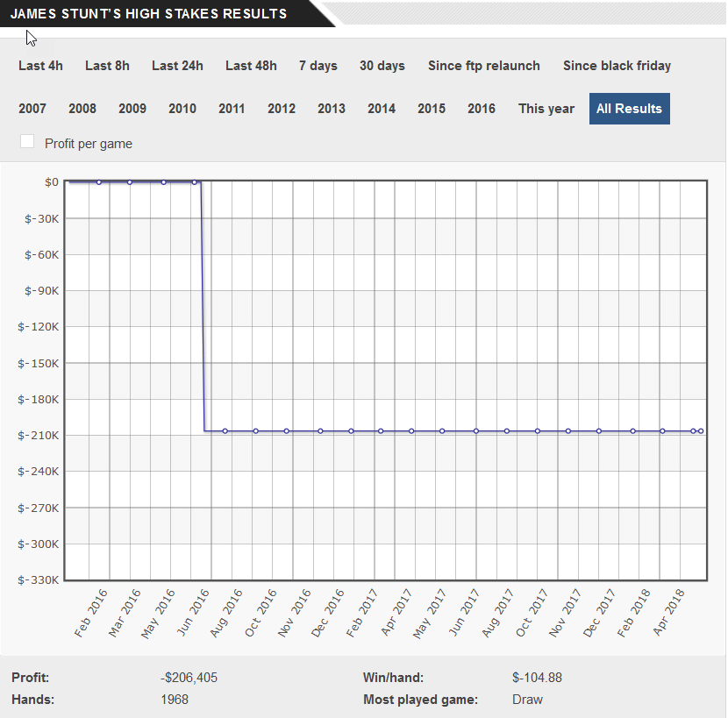Click the last data point on graph line
The width and height of the screenshot is (728, 718).
[701, 431]
